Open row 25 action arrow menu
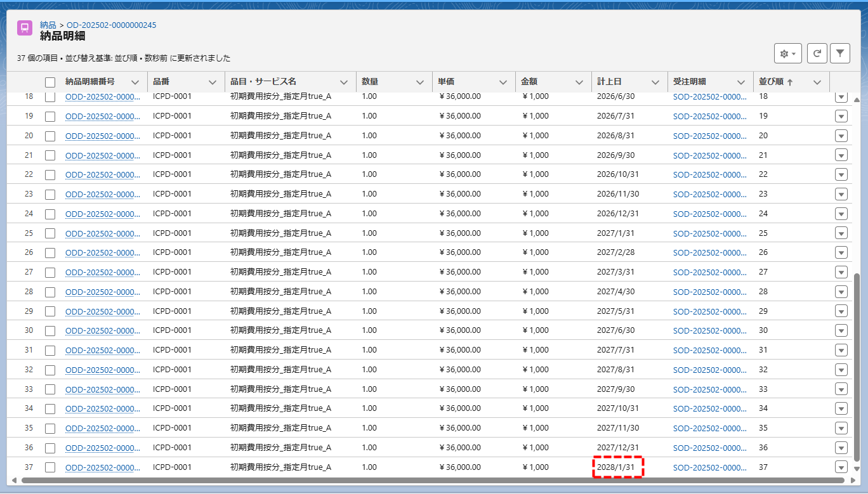Viewport: 868px width, 494px height. click(841, 233)
